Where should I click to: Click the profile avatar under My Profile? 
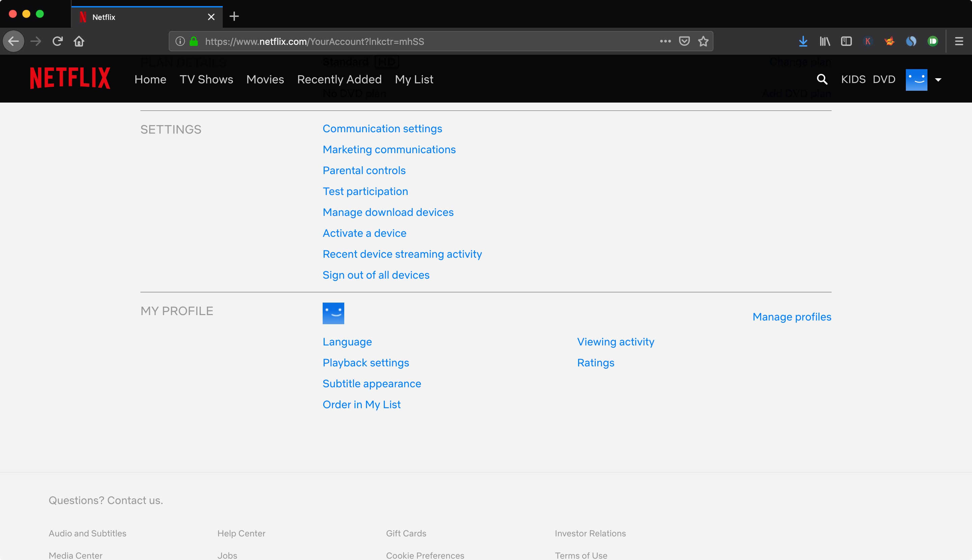[x=333, y=313]
